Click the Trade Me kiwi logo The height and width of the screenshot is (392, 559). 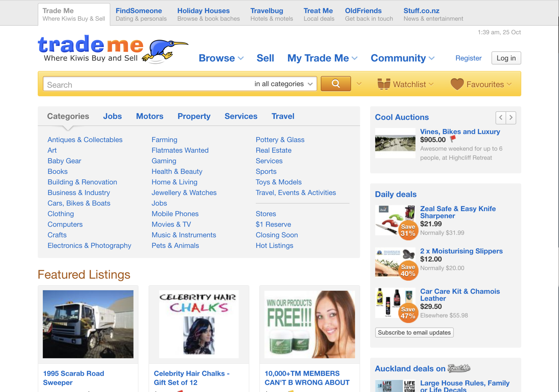[x=113, y=49]
